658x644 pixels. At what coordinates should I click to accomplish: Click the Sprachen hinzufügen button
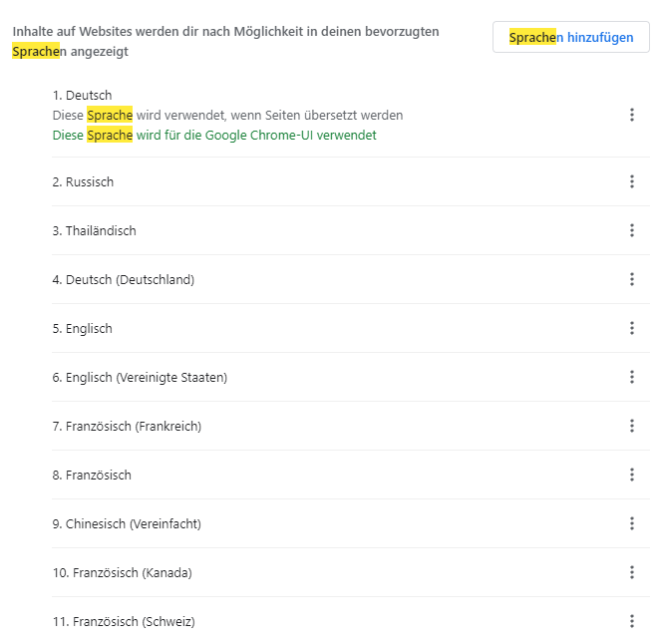[570, 38]
